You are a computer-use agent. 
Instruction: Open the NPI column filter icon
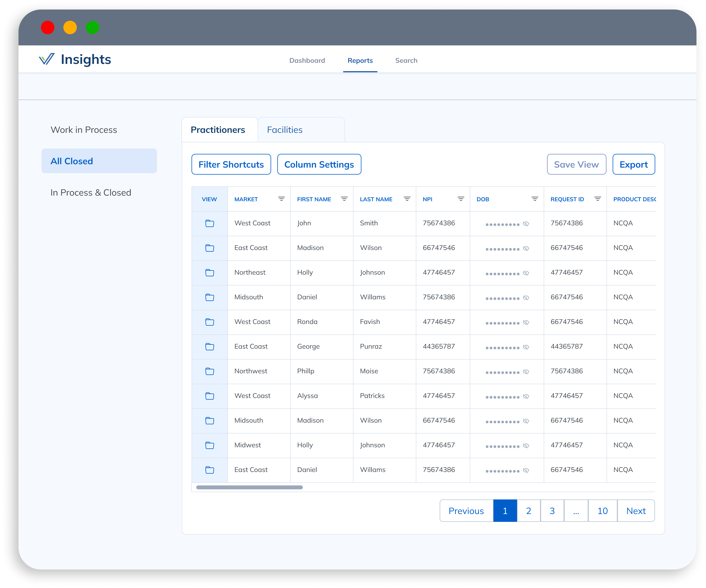461,199
